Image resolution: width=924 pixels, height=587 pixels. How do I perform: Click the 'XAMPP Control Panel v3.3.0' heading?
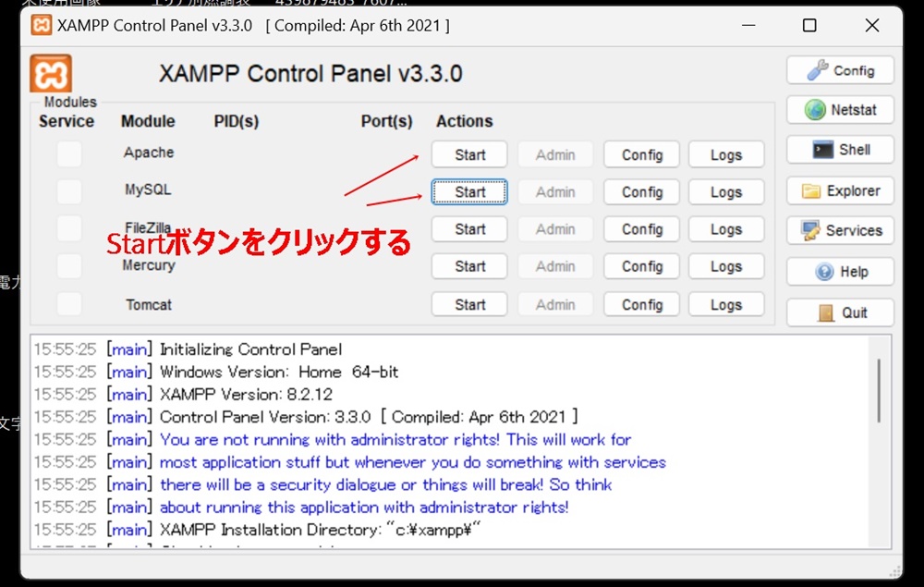(310, 74)
